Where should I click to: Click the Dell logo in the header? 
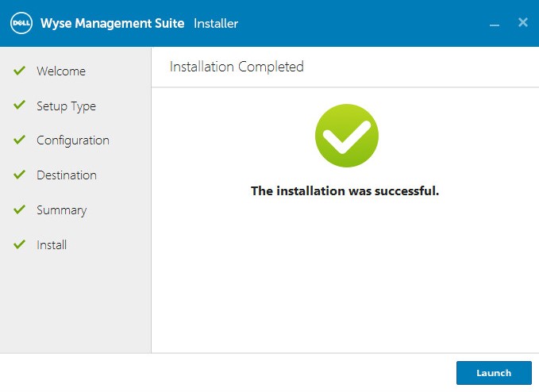point(21,23)
